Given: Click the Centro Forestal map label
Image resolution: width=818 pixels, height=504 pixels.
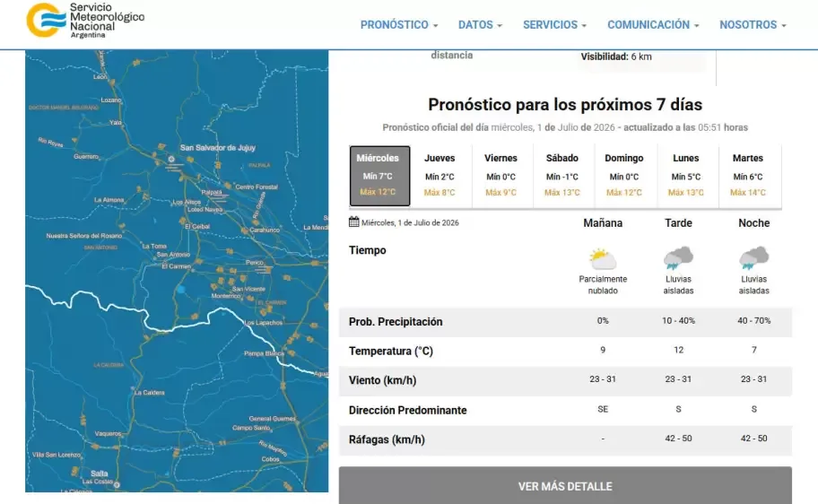Looking at the screenshot, I should click(x=257, y=187).
